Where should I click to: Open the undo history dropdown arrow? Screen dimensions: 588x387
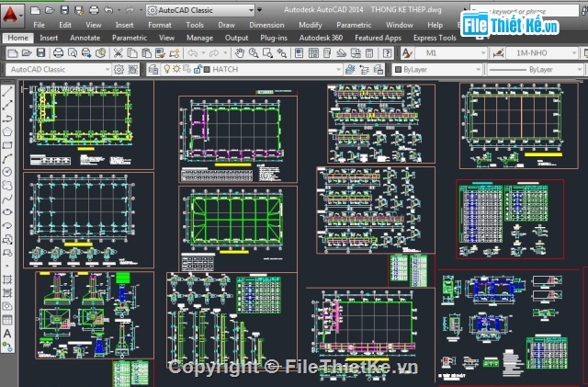tap(119, 10)
